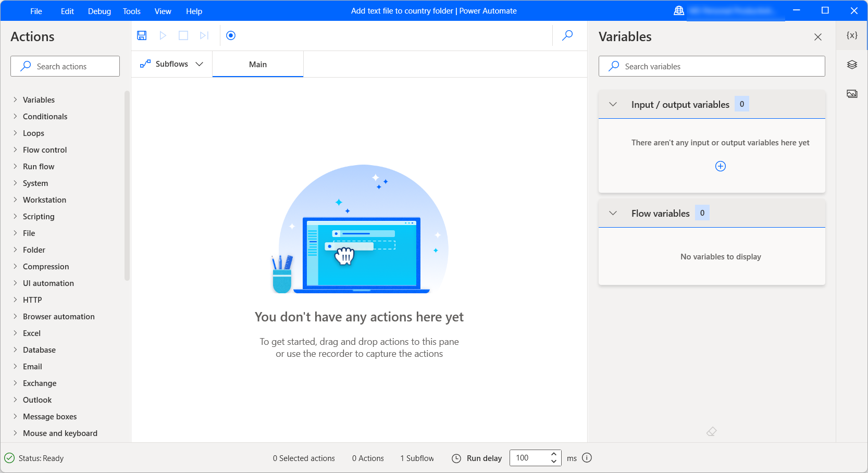Save the flow with the Save icon

click(x=141, y=35)
